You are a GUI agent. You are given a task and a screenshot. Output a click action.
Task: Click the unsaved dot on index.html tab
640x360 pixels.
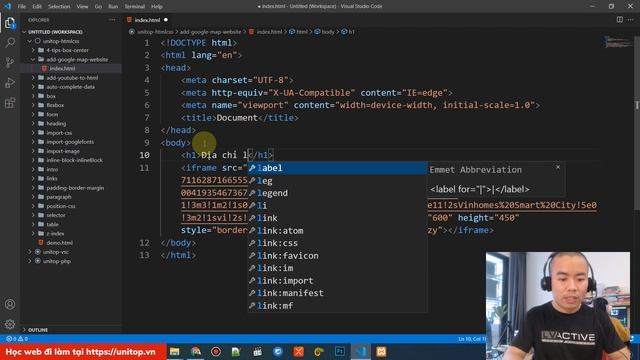[166, 20]
